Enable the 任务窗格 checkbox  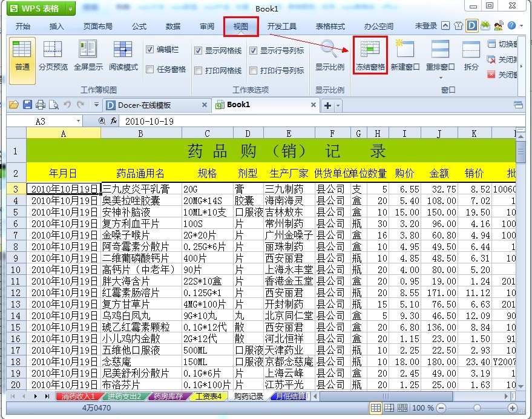pyautogui.click(x=149, y=69)
